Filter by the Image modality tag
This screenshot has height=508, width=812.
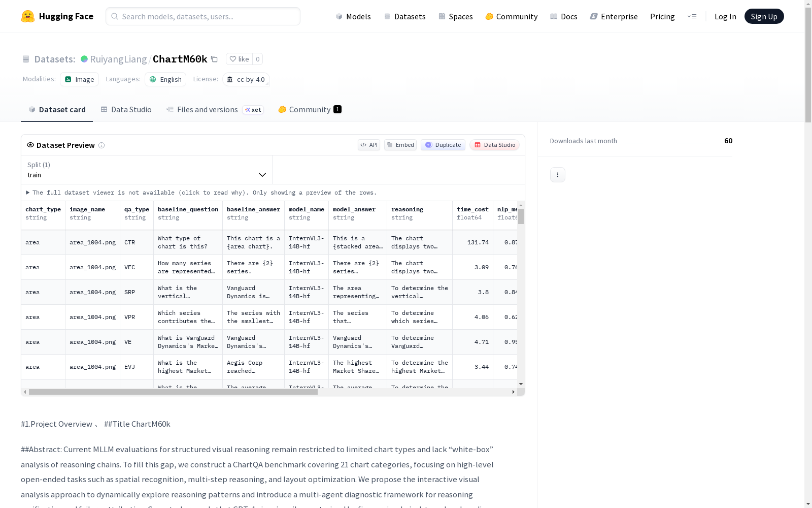(x=80, y=79)
